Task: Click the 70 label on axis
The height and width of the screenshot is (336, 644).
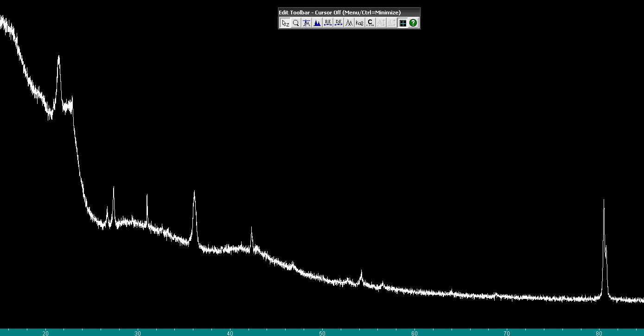Action: tap(507, 333)
